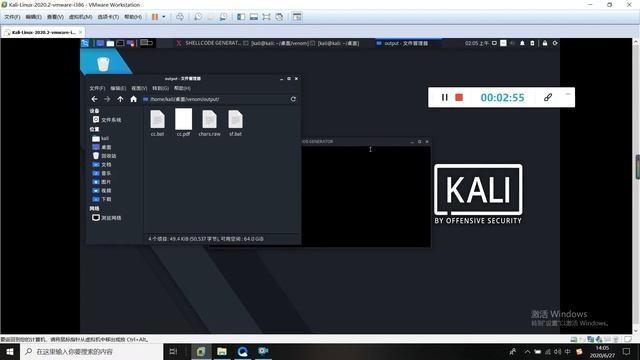Image resolution: width=640 pixels, height=360 pixels.
Task: Lock the Kali screen with padlock icon
Action: (545, 43)
